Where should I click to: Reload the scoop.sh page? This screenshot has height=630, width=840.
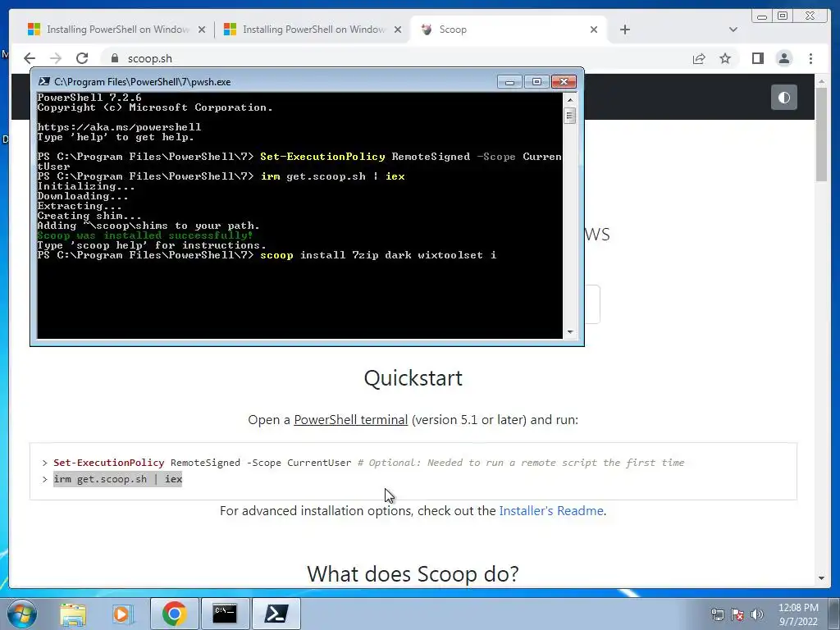(x=82, y=58)
